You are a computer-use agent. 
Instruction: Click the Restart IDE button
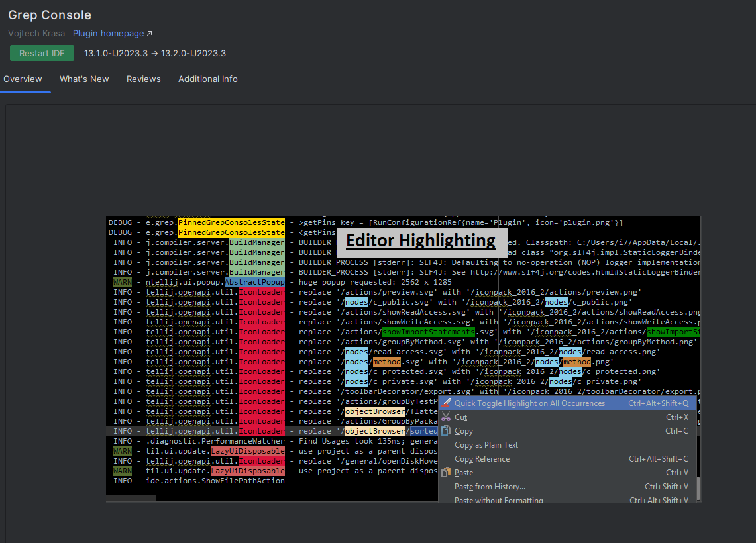[42, 53]
